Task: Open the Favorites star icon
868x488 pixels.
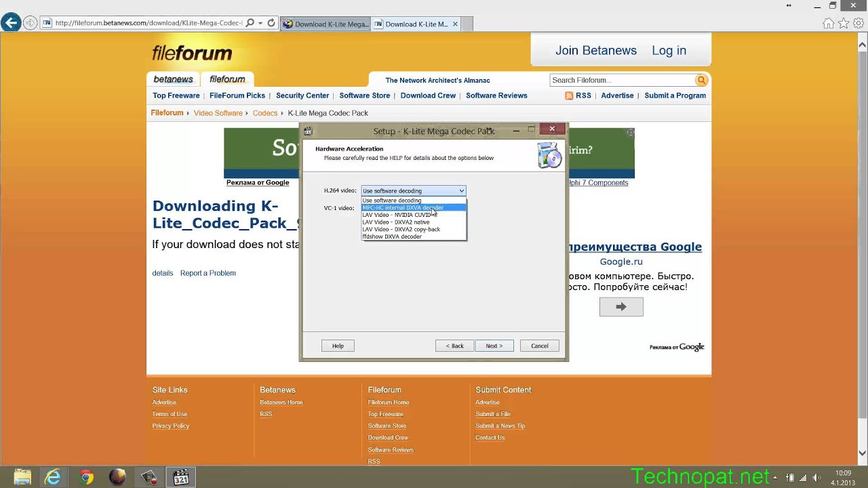Action: pyautogui.click(x=844, y=23)
